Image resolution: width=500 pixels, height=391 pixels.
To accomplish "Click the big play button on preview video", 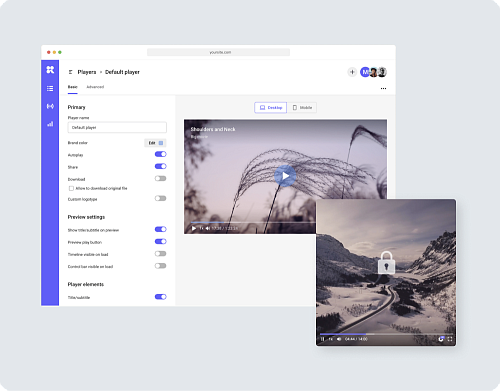I will point(285,176).
